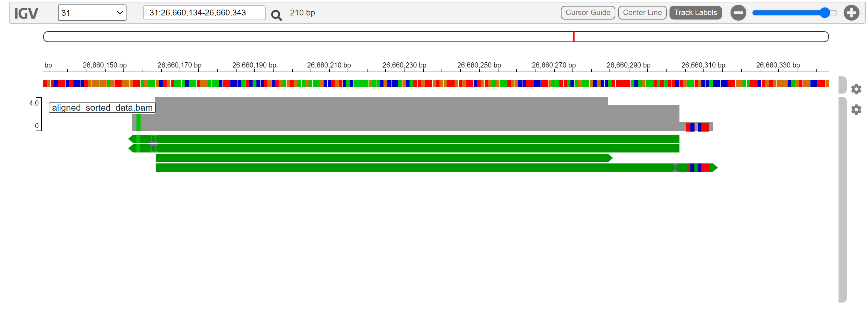Click the coverage axis 4.0 label
The height and width of the screenshot is (319, 868).
click(x=34, y=103)
